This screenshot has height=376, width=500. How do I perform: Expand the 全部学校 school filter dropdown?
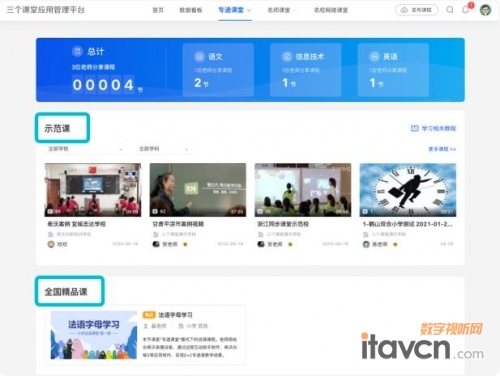pyautogui.click(x=85, y=149)
